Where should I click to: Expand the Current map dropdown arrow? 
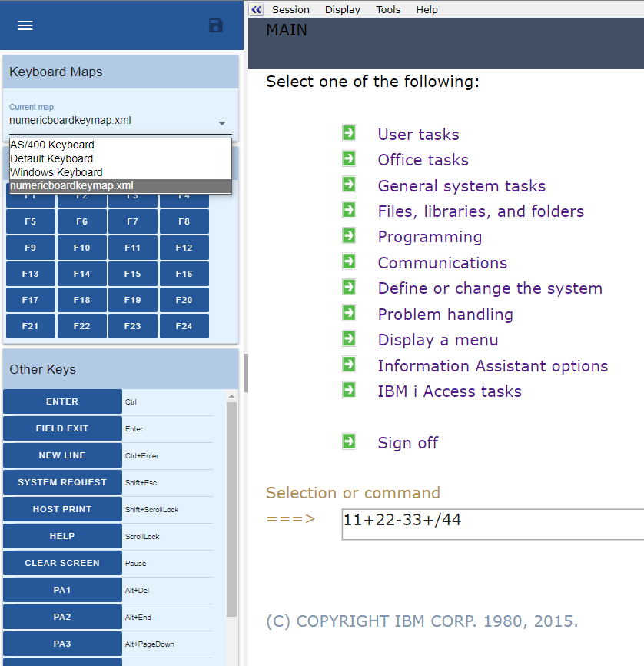(222, 123)
